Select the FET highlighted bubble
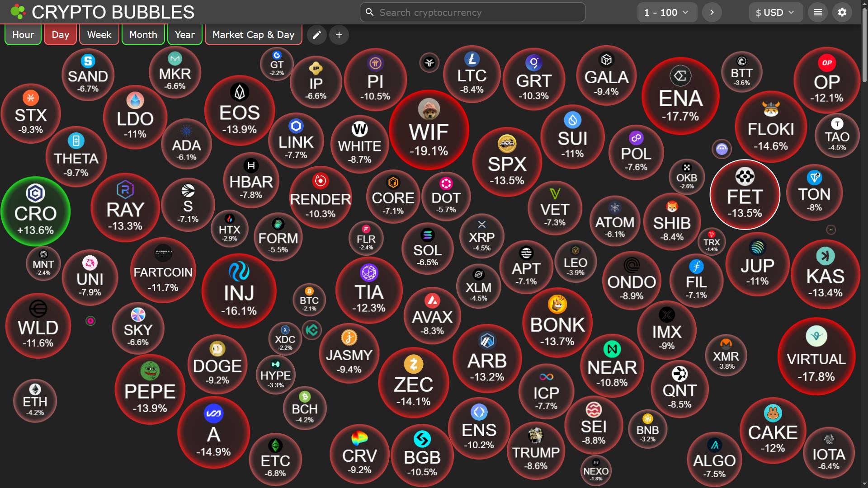This screenshot has height=488, width=868. pyautogui.click(x=745, y=195)
